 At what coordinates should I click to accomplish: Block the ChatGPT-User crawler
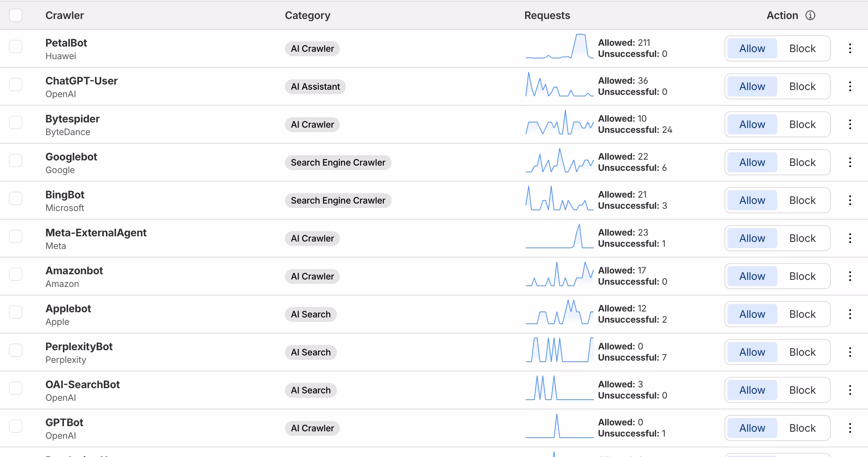[x=803, y=86]
